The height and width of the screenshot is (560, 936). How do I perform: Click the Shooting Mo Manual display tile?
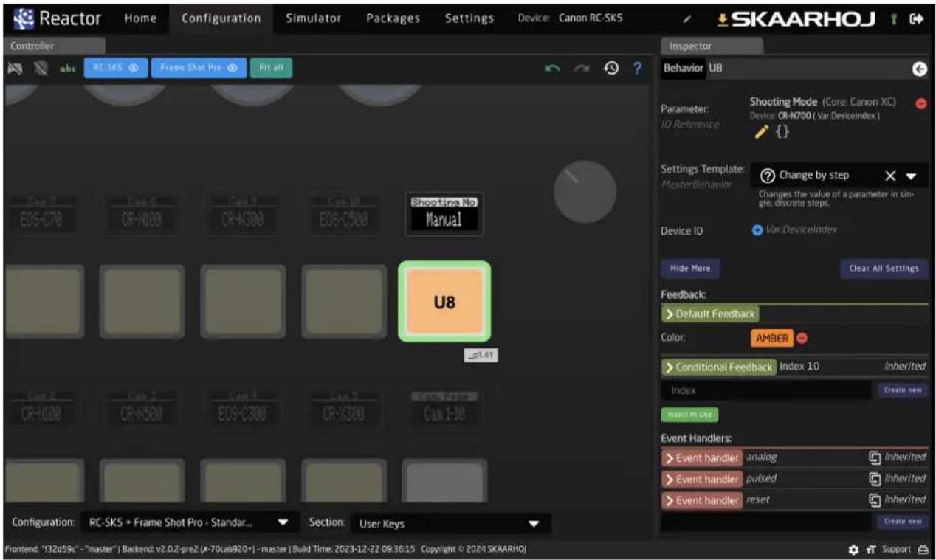click(x=444, y=214)
